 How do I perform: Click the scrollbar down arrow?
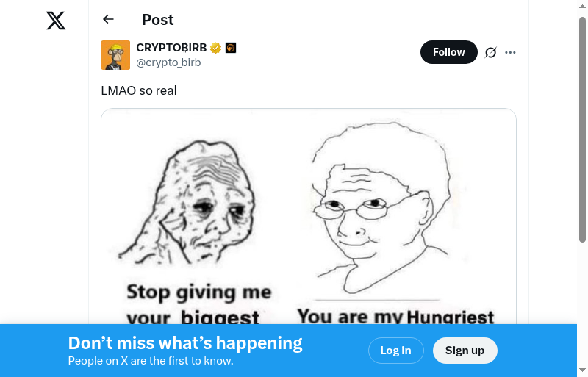(x=582, y=370)
